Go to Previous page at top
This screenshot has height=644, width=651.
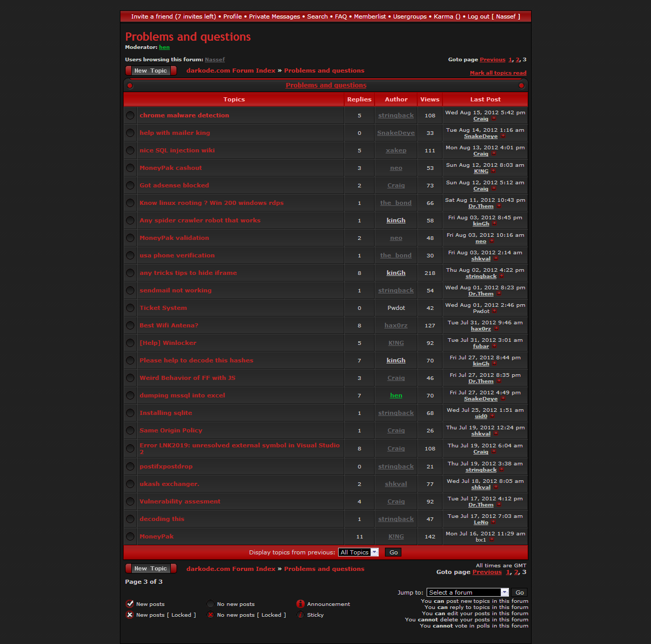(x=492, y=60)
